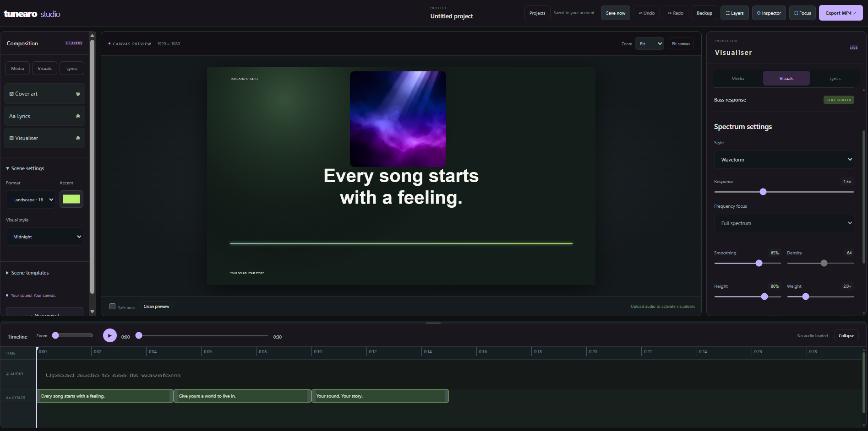Toggle the Layers panel button
This screenshot has height=431, width=868.
[735, 13]
